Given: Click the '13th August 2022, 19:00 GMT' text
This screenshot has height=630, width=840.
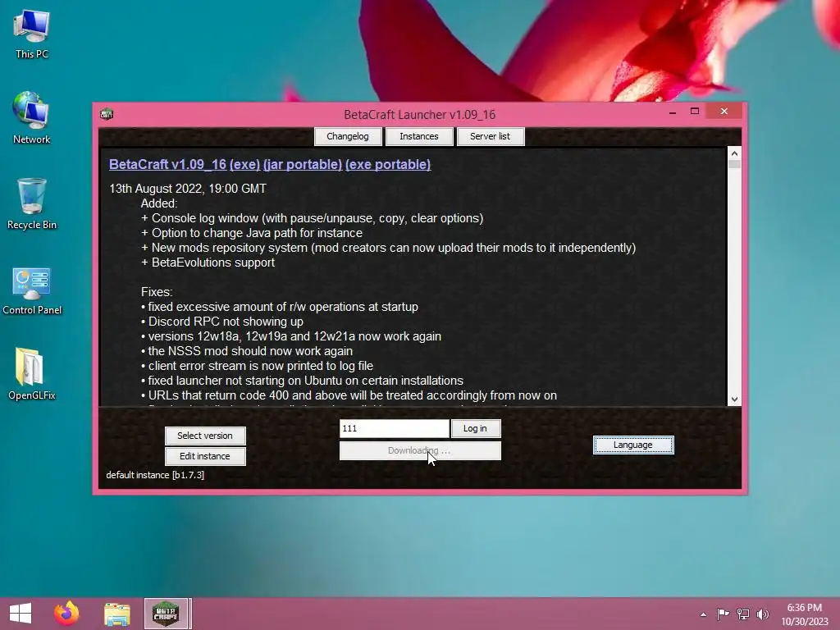Looking at the screenshot, I should point(188,189).
